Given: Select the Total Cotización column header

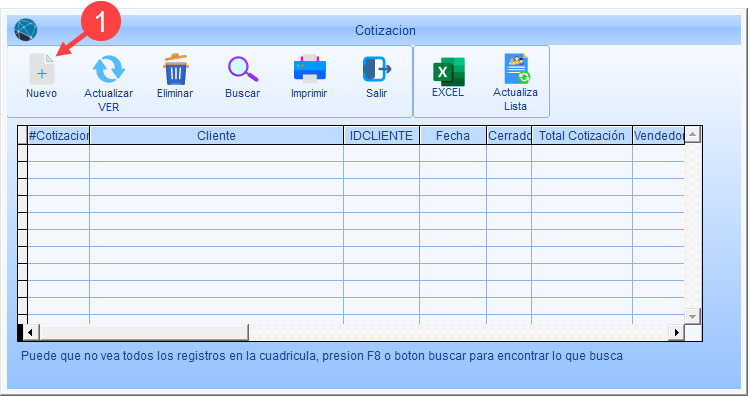Looking at the screenshot, I should tap(582, 135).
